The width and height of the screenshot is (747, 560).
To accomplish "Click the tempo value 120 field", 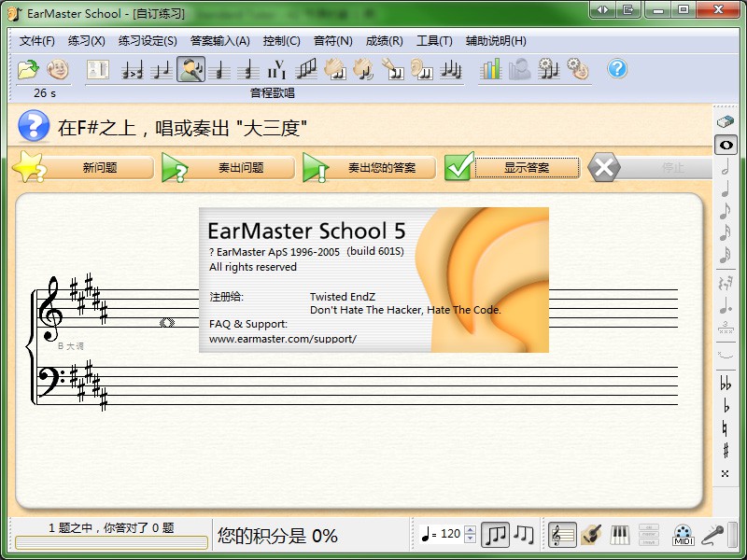I will [450, 534].
